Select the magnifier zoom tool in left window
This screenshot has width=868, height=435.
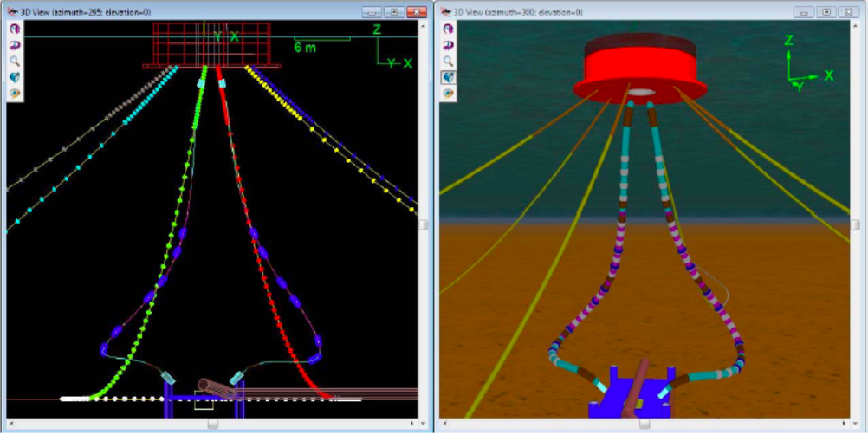pyautogui.click(x=15, y=61)
